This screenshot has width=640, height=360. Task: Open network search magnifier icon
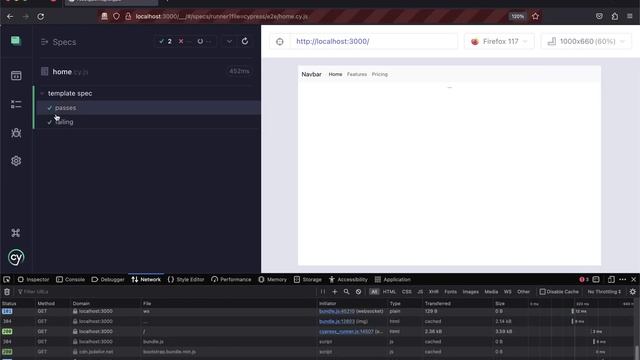pos(347,292)
